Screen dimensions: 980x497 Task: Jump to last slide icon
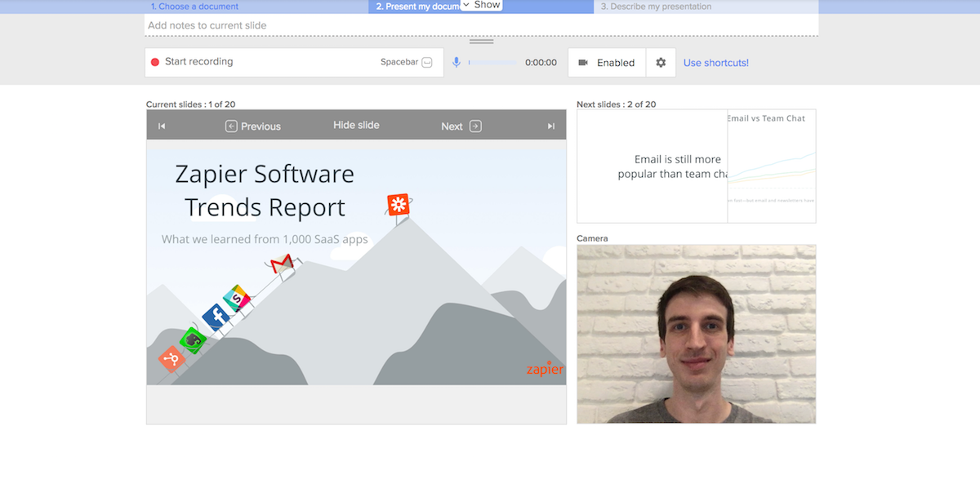tap(551, 126)
